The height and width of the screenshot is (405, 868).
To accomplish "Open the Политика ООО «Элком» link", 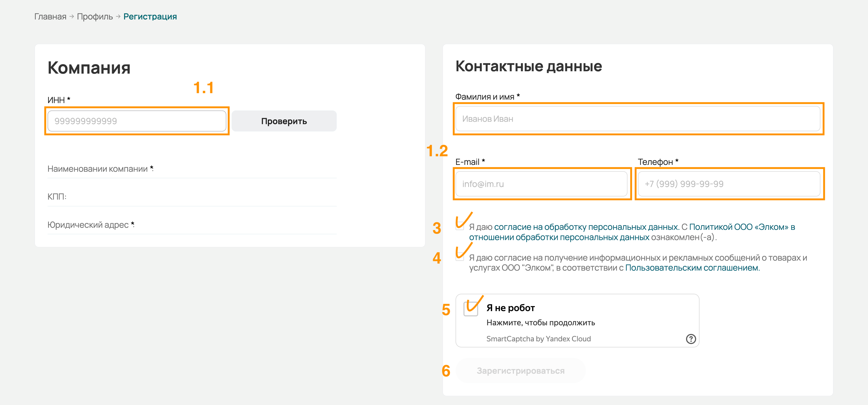I will 741,227.
